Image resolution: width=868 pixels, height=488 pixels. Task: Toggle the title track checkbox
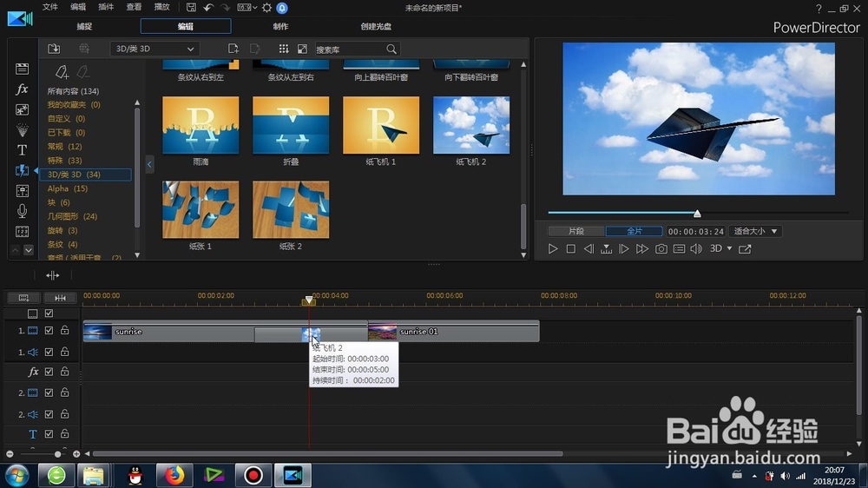point(49,433)
